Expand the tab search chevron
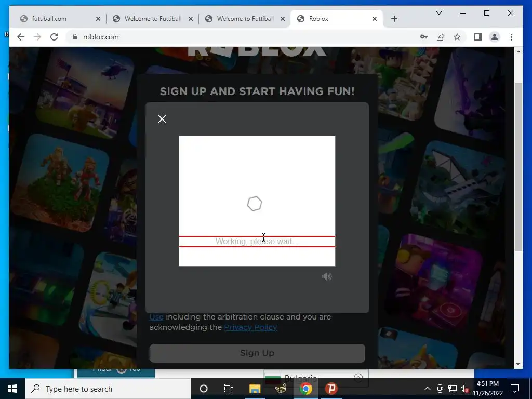The height and width of the screenshot is (399, 532). coord(438,13)
